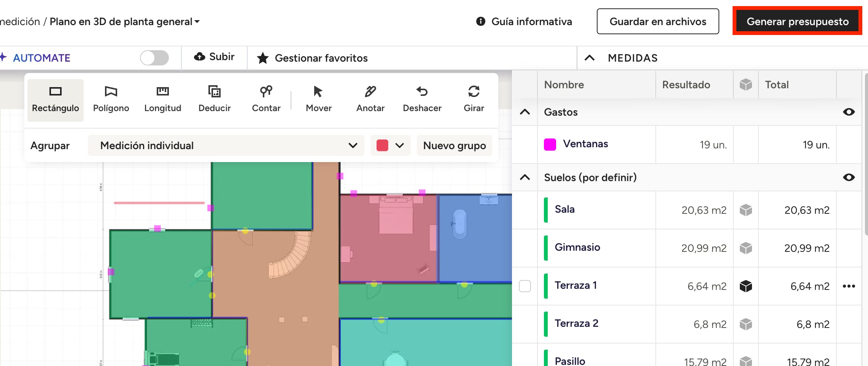The image size is (868, 366).
Task: Switch to the Mover cursor tool
Action: 318,100
